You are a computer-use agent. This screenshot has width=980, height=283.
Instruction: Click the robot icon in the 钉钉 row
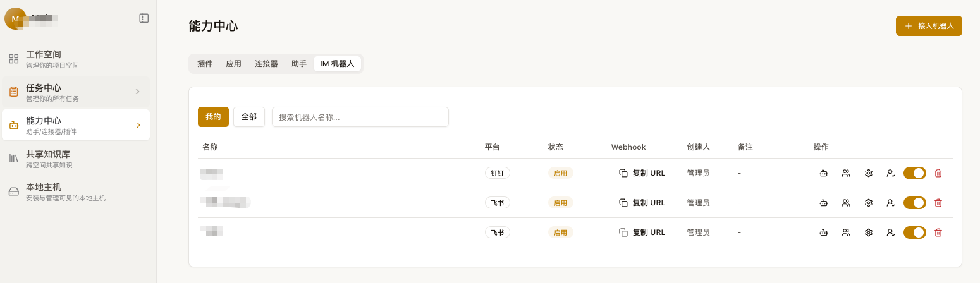823,173
